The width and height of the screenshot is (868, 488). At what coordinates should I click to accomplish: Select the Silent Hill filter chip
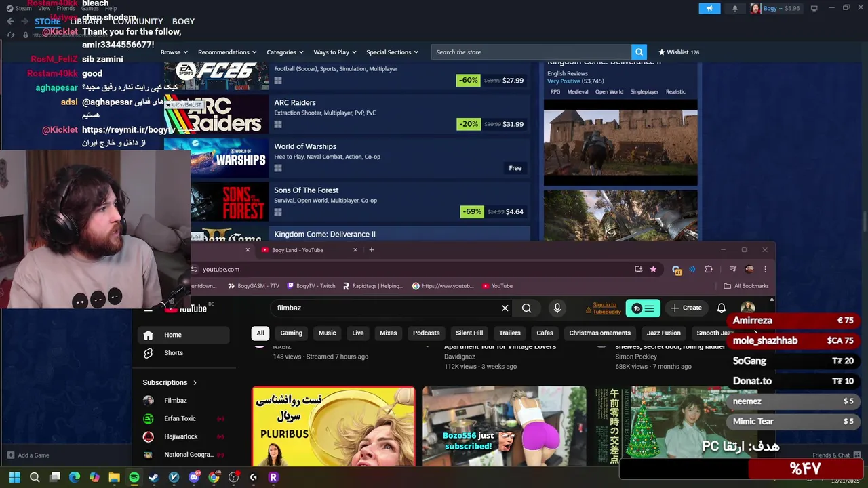[x=469, y=333]
